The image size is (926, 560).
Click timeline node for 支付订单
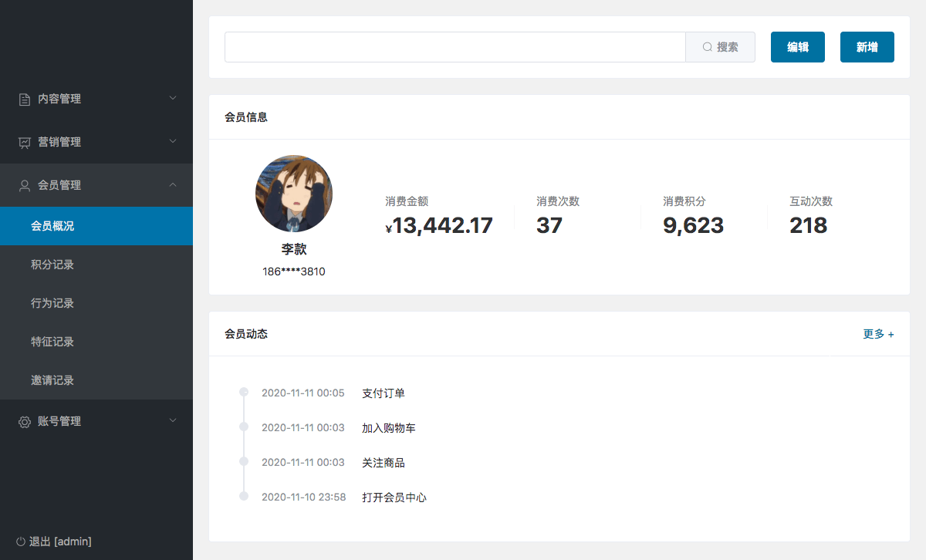pyautogui.click(x=244, y=392)
